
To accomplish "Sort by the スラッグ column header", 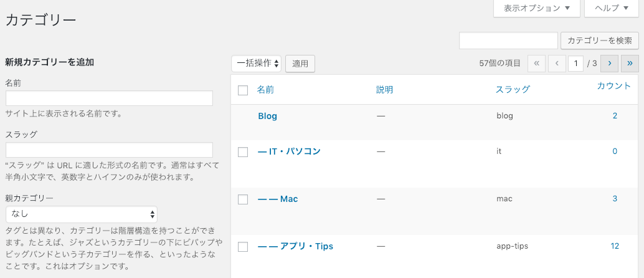I will 513,90.
